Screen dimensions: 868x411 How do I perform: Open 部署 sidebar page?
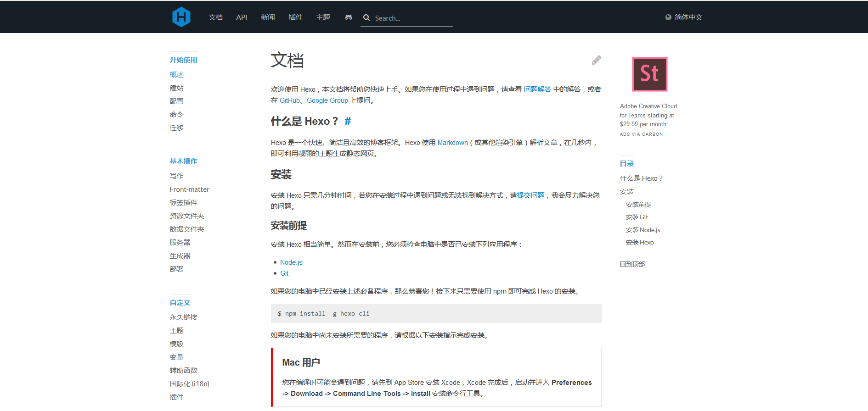[176, 269]
